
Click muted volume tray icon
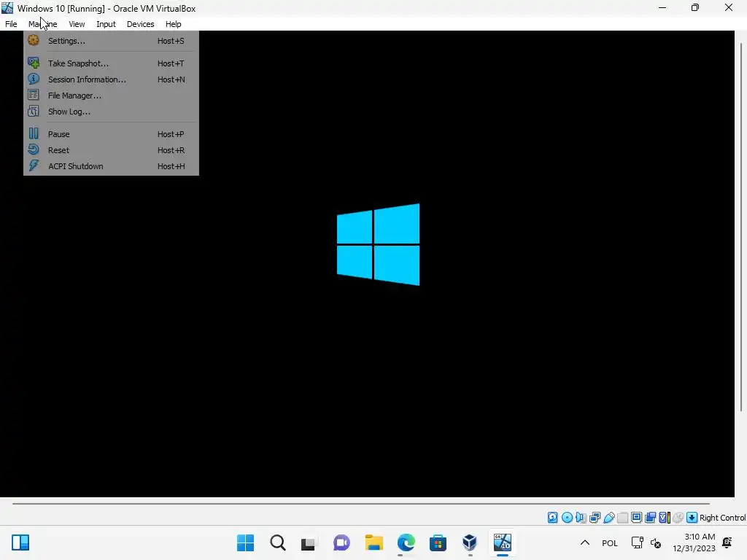click(656, 543)
